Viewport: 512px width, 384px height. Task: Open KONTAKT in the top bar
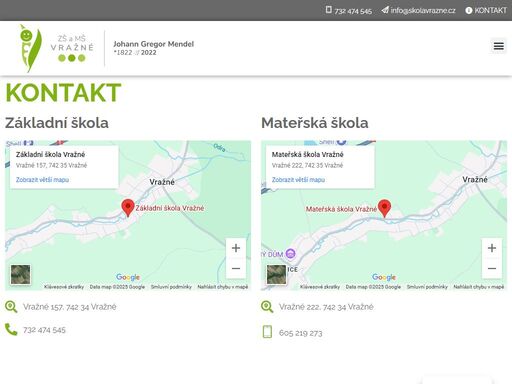click(490, 10)
